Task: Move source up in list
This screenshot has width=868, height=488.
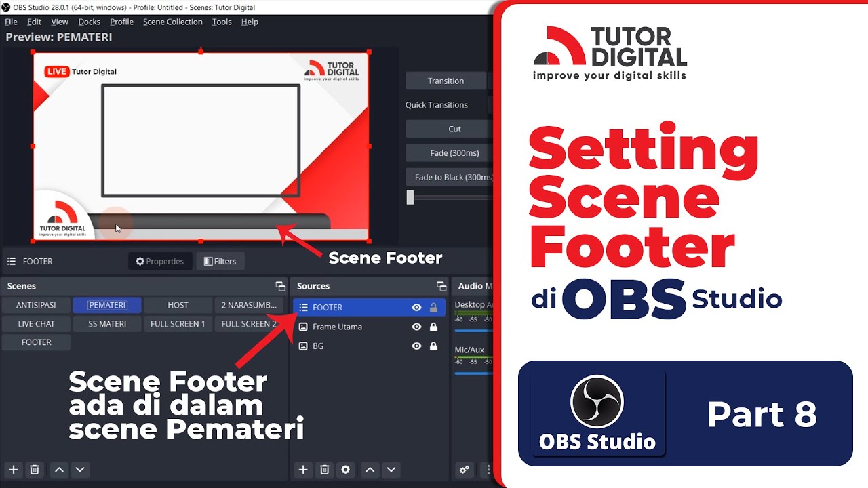Action: (370, 469)
